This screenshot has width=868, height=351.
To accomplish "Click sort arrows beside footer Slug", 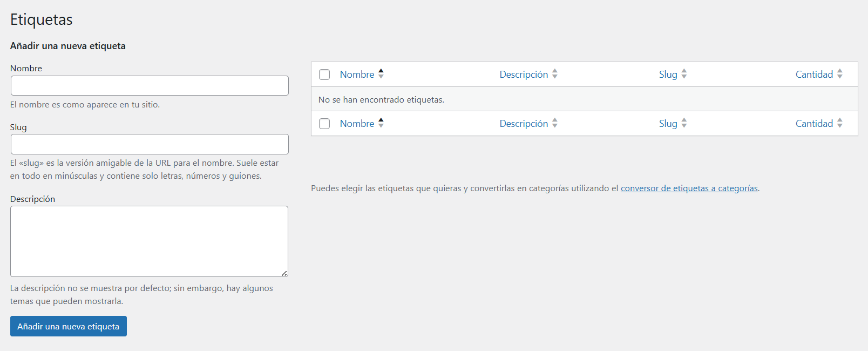I will pyautogui.click(x=684, y=123).
